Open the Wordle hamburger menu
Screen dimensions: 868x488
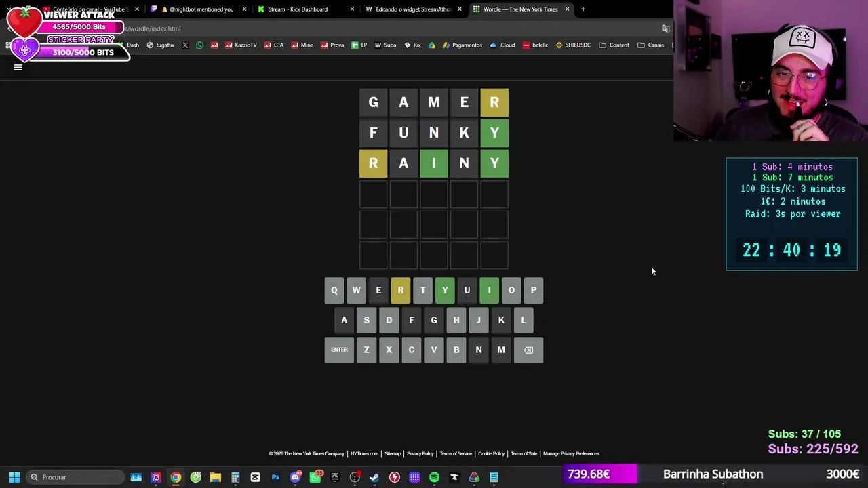pos(18,67)
